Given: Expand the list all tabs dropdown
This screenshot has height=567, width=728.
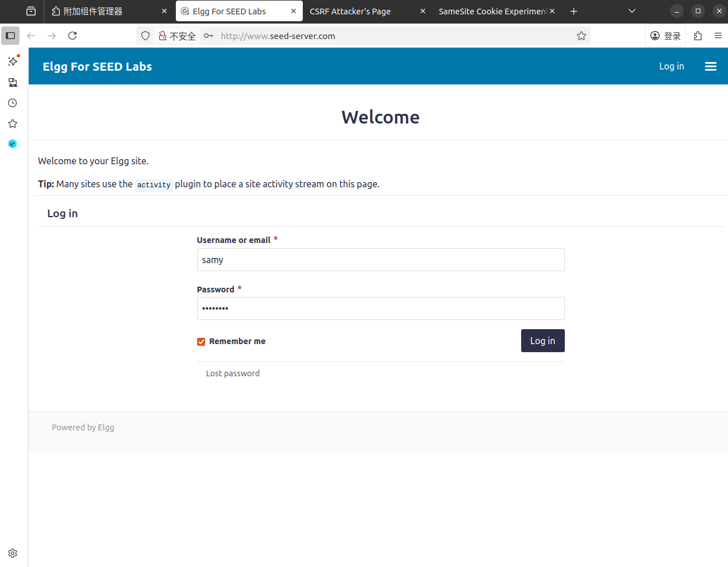Looking at the screenshot, I should click(x=632, y=11).
